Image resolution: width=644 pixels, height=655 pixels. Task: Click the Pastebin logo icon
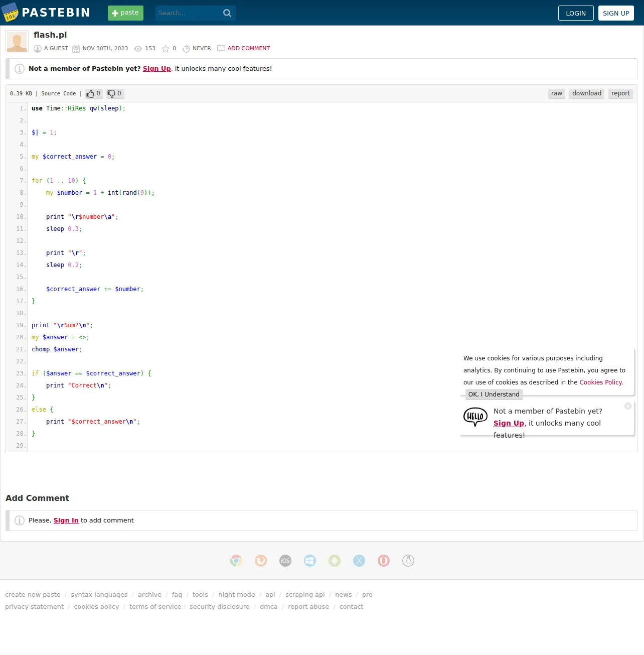10,13
